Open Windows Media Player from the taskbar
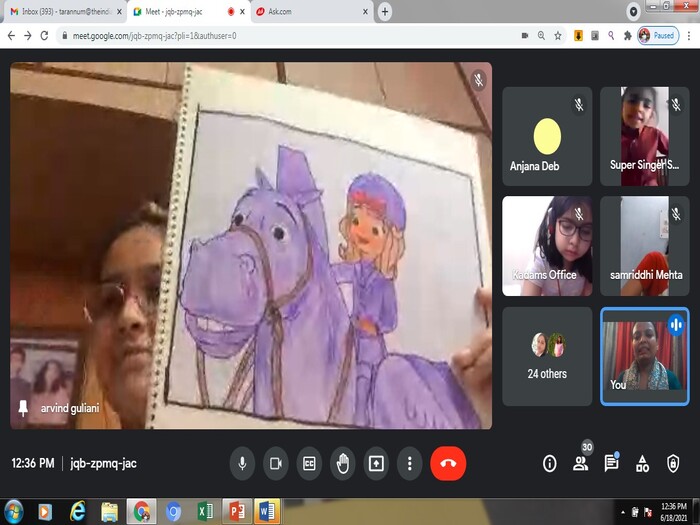Viewport: 700px width, 525px height. coord(45,512)
